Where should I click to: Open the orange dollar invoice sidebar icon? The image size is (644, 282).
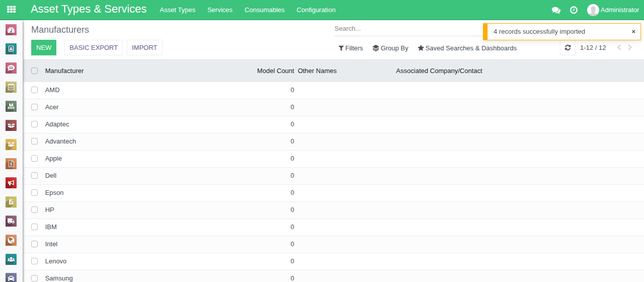click(x=11, y=164)
